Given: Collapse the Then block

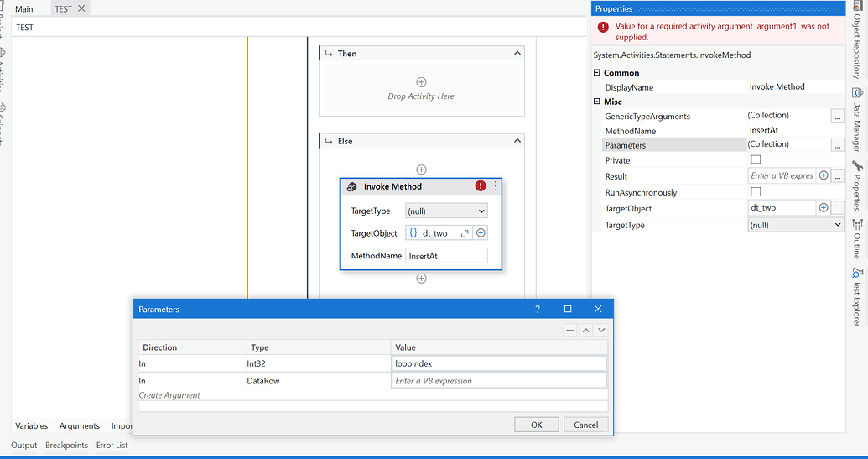Looking at the screenshot, I should pyautogui.click(x=517, y=53).
